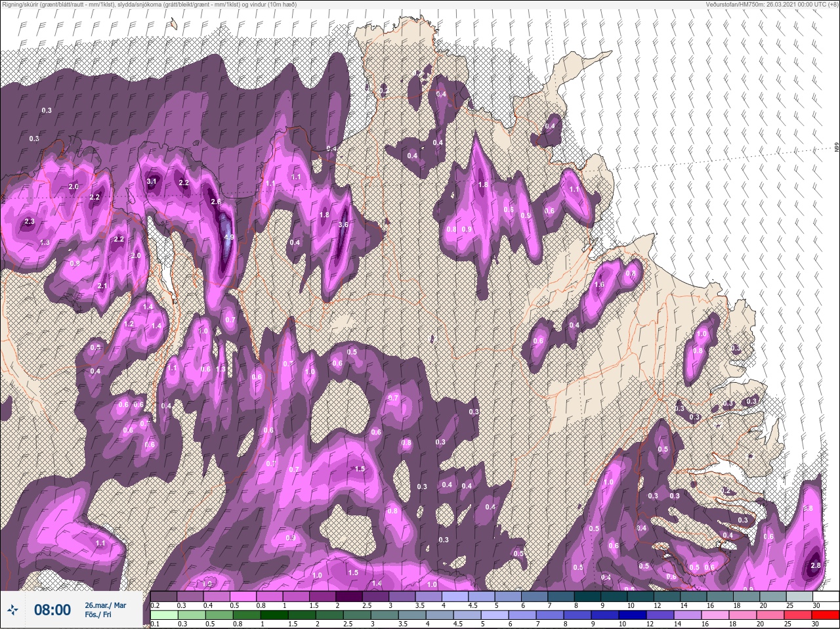Click lower-row blue swatch between 7 and 8
The height and width of the screenshot is (629, 840).
551,615
